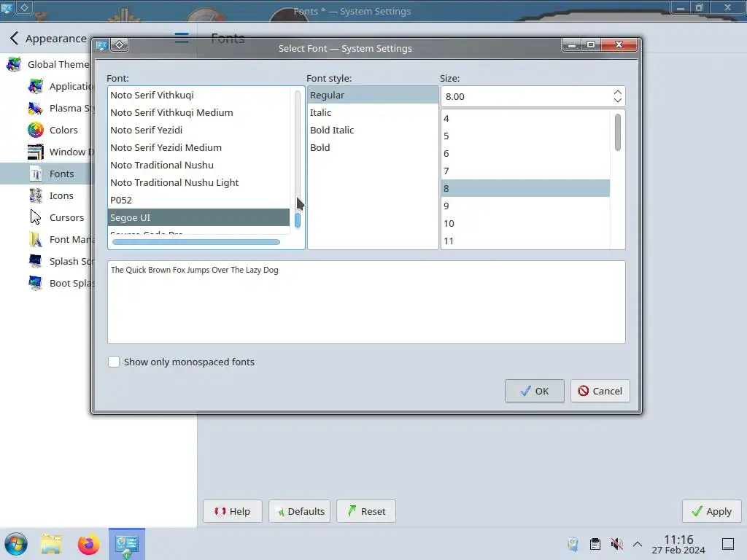747x560 pixels.
Task: Decrease font size with the down arrow
Action: click(x=617, y=100)
